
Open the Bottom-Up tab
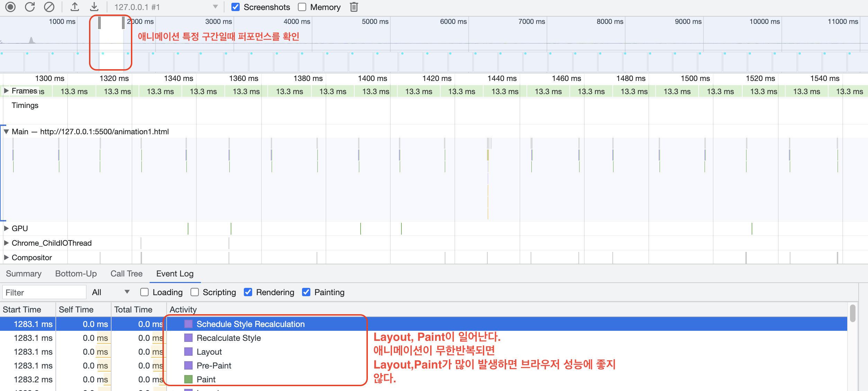coord(76,274)
